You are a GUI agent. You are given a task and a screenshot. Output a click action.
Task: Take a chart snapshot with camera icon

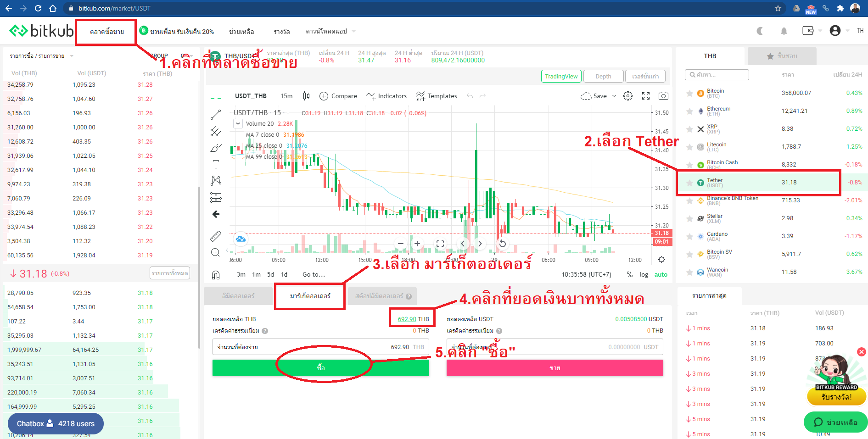pos(663,96)
